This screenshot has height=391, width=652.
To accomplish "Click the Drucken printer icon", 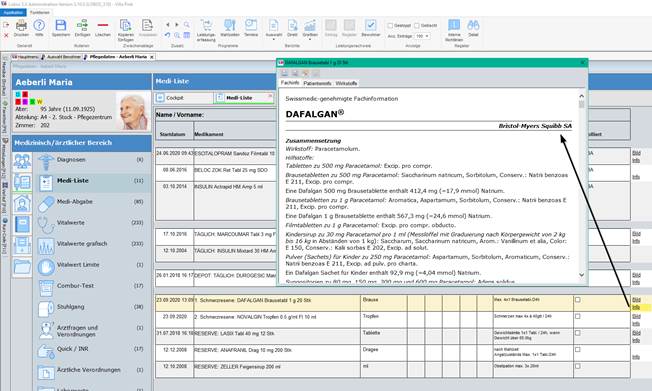I will [x=21, y=25].
